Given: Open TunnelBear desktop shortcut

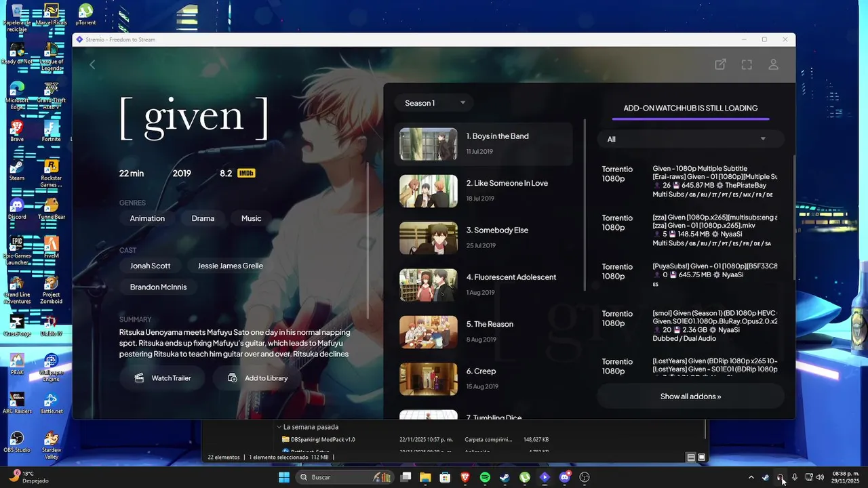Looking at the screenshot, I should [51, 209].
